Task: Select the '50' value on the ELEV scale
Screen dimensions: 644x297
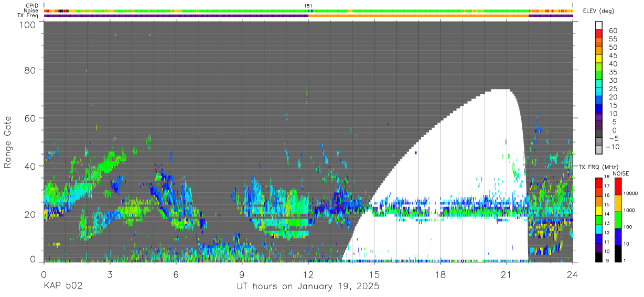Action: [x=613, y=47]
